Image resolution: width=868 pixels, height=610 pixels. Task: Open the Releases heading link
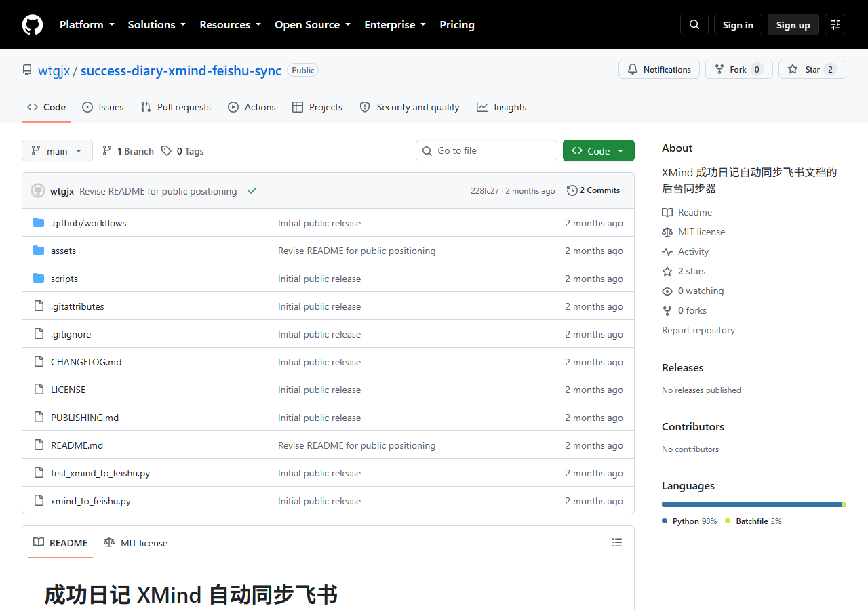coord(683,367)
